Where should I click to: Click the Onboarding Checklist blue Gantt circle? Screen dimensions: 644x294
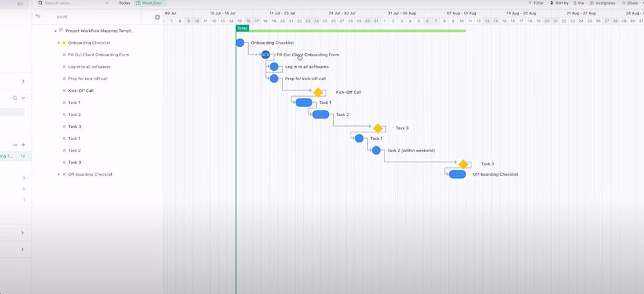pos(240,43)
